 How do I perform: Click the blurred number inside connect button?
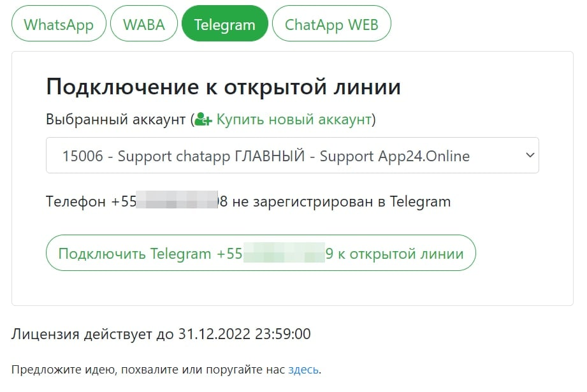pos(284,252)
